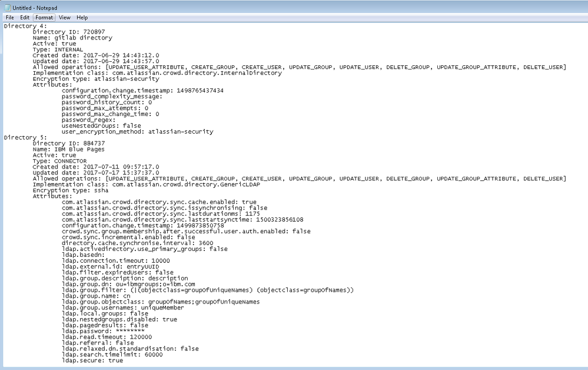This screenshot has width=588, height=370.
Task: Click 'ldap.group.name: cn' line
Action: (96, 296)
